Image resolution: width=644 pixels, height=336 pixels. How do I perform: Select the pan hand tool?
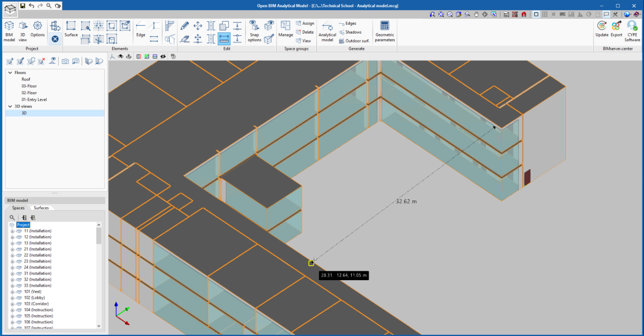tap(476, 14)
